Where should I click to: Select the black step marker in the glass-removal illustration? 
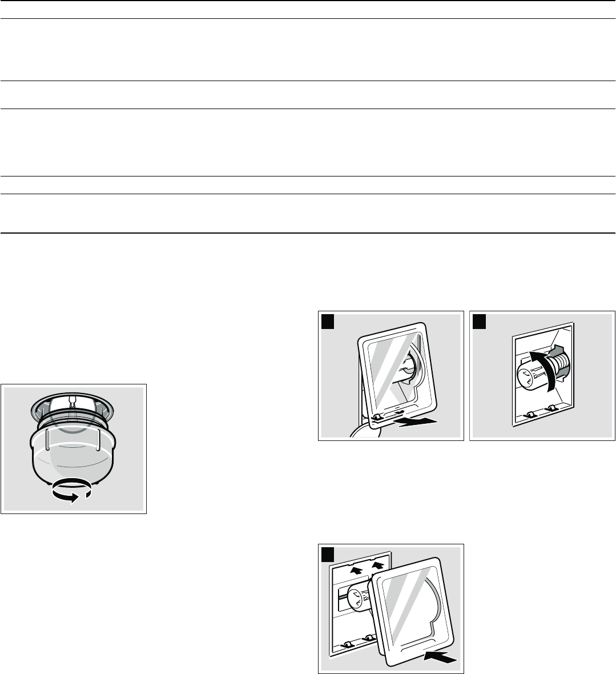[328, 322]
